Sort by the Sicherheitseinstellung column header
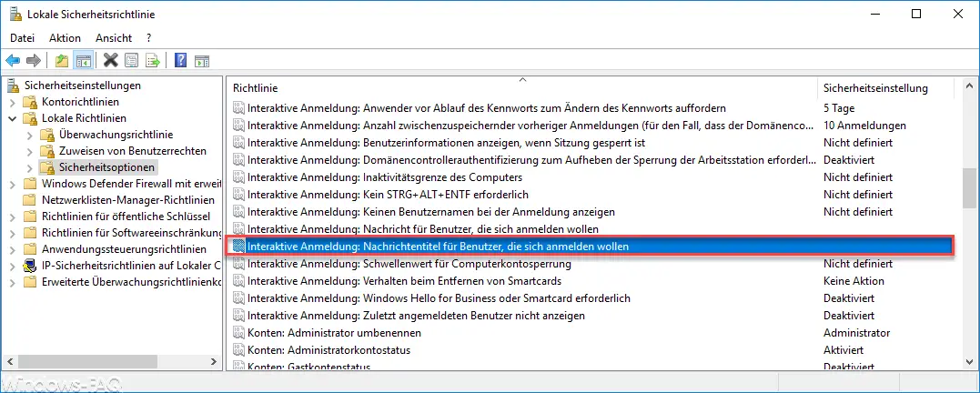Screen dimensions: 980x393 click(x=886, y=88)
